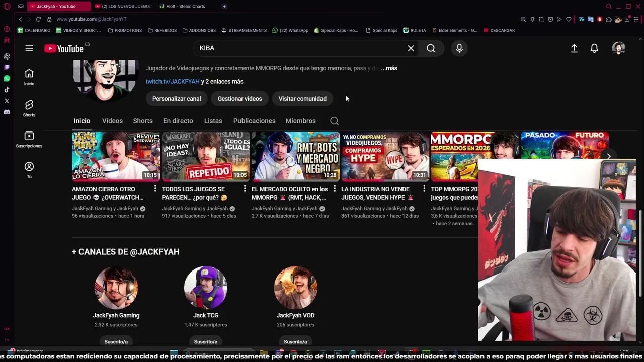Open options for LA INDUSTRIA NO VENDE video
This screenshot has width=644, height=362.
tap(424, 189)
